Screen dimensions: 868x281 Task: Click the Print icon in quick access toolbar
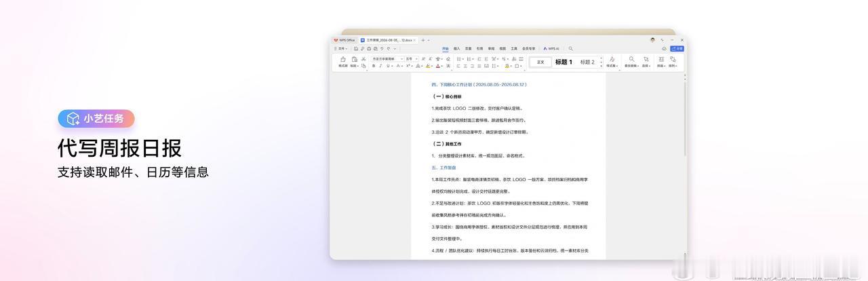(x=369, y=49)
